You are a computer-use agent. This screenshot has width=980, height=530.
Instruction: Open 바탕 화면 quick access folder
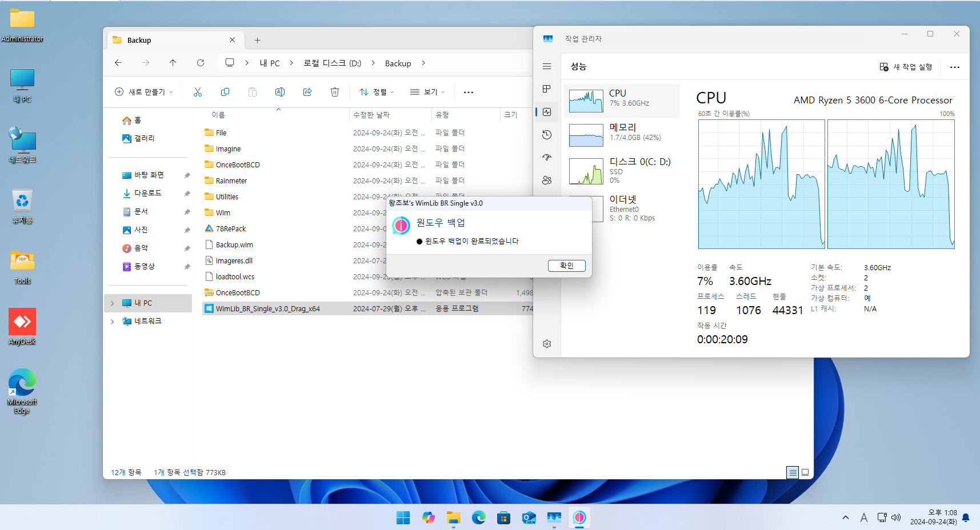143,175
